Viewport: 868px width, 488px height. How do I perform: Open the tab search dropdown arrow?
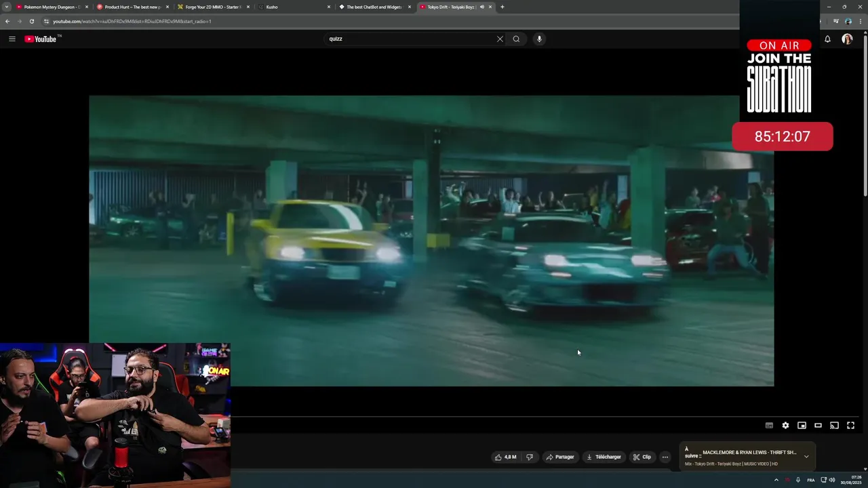[x=6, y=7]
